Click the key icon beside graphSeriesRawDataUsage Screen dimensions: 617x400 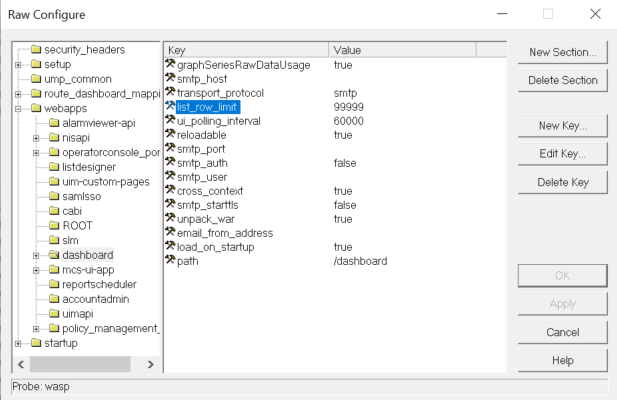pos(170,65)
